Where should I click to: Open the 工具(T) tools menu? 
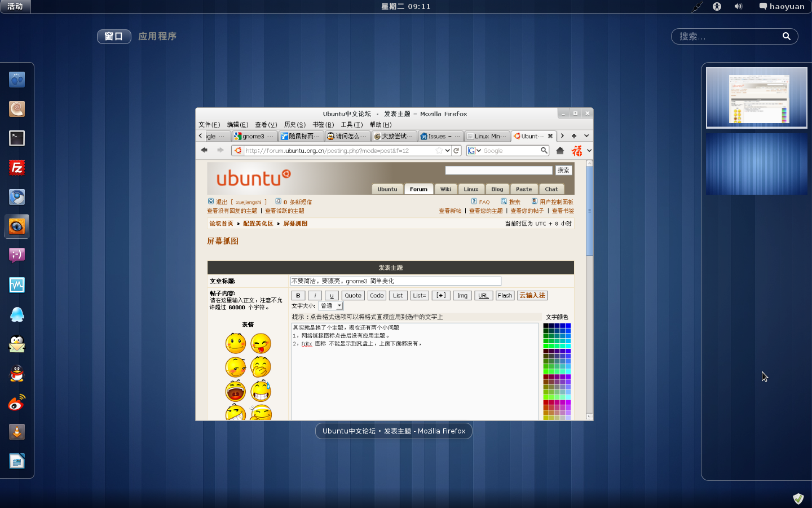pyautogui.click(x=352, y=125)
